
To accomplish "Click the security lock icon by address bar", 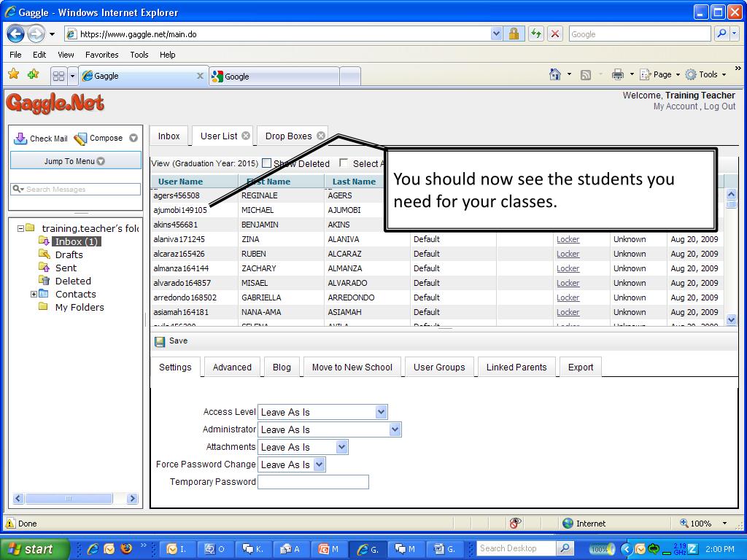I will 514,34.
